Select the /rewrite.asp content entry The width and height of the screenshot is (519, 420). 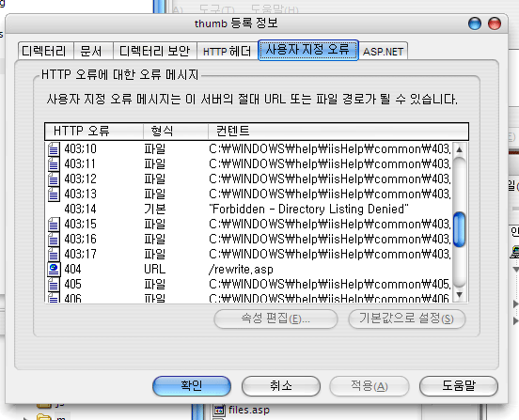tap(241, 270)
